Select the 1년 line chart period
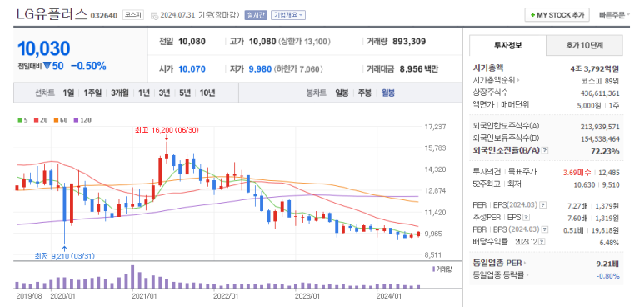Screen dimensions: 644x307 tap(144, 93)
